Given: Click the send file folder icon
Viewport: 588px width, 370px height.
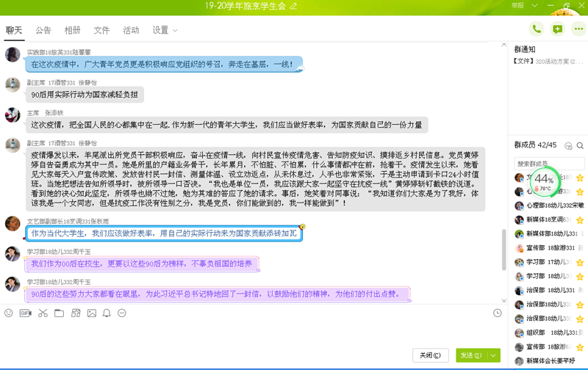Looking at the screenshot, I should [59, 313].
